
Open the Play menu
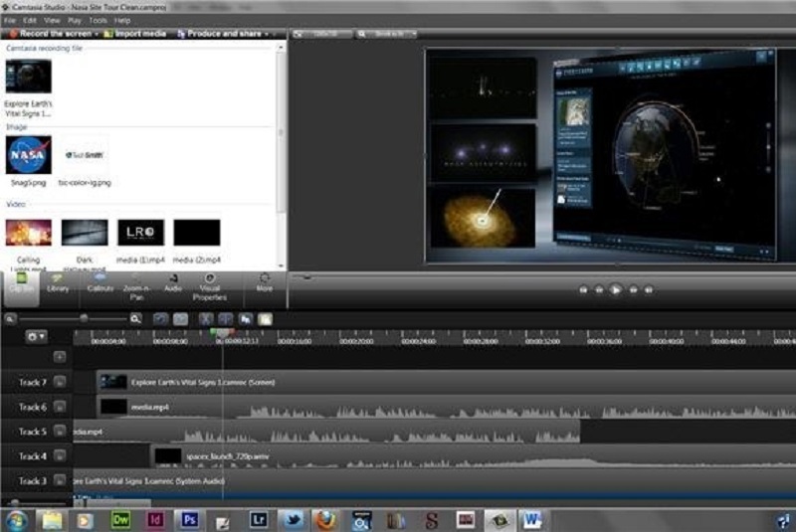pos(75,20)
